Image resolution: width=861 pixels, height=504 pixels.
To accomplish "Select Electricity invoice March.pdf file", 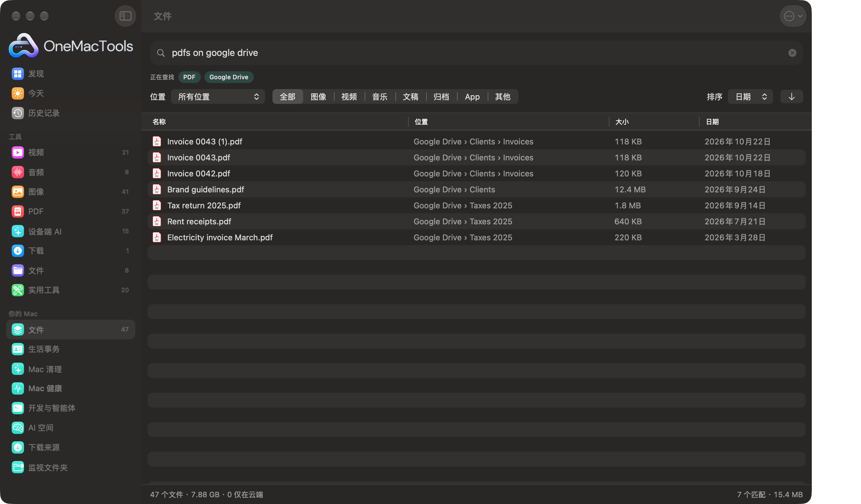I will (x=476, y=237).
